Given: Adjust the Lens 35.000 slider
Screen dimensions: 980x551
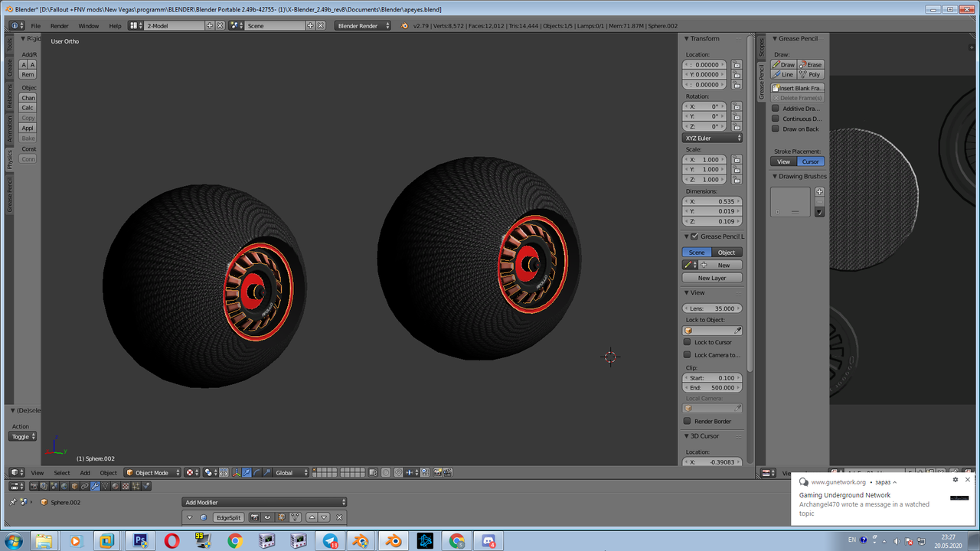Looking at the screenshot, I should (712, 308).
